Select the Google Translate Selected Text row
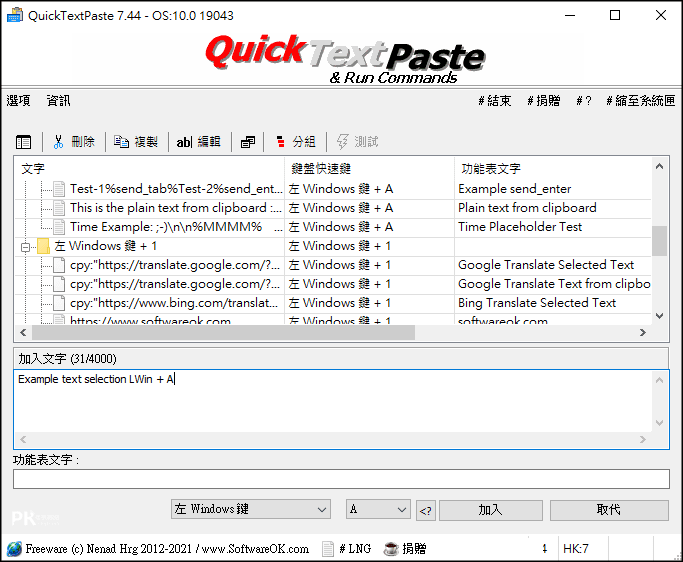Viewport: 683px width, 562px height. tap(333, 265)
